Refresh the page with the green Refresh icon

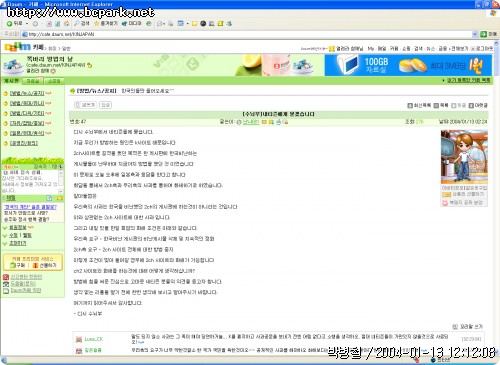pyautogui.click(x=57, y=24)
